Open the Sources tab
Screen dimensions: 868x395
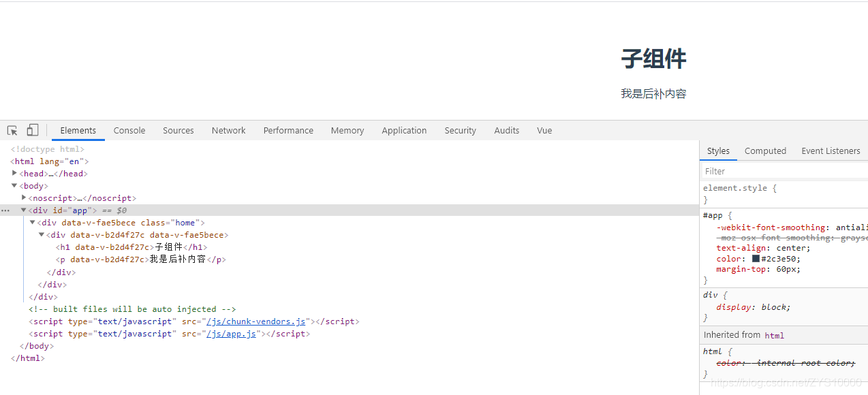click(179, 130)
